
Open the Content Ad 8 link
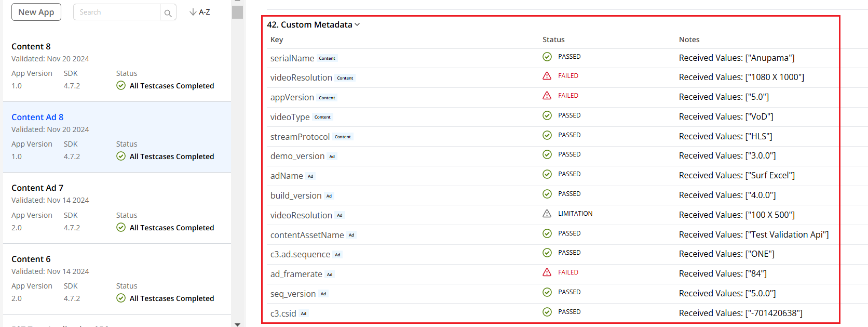[37, 117]
